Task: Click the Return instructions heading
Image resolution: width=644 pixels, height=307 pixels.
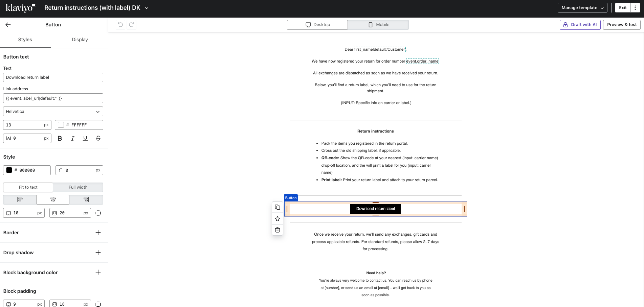Action: [376, 131]
